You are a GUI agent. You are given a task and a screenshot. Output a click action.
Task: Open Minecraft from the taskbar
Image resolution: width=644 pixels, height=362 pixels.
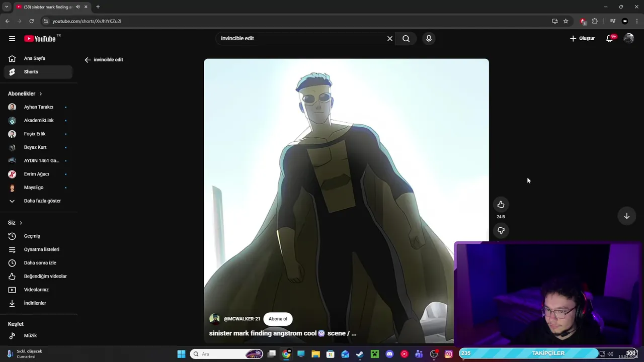[375, 354]
